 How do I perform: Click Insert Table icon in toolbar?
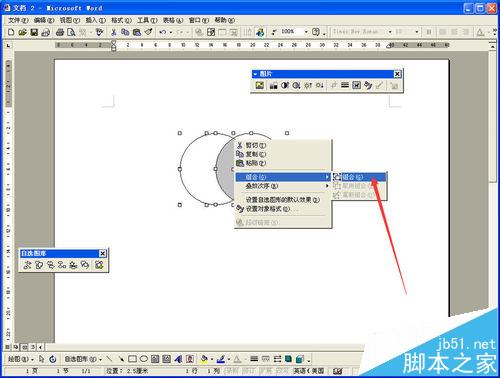(x=222, y=32)
